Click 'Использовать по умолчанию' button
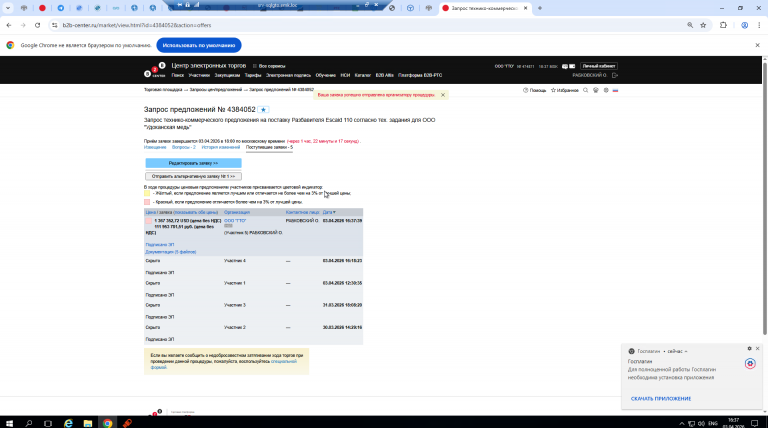Image resolution: width=768 pixels, height=428 pixels. (199, 45)
